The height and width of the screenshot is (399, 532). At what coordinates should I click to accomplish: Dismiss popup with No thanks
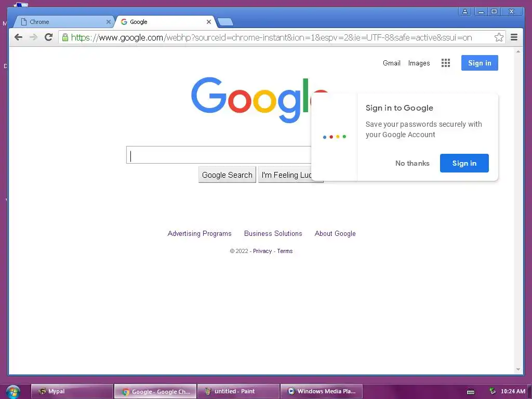pyautogui.click(x=412, y=163)
